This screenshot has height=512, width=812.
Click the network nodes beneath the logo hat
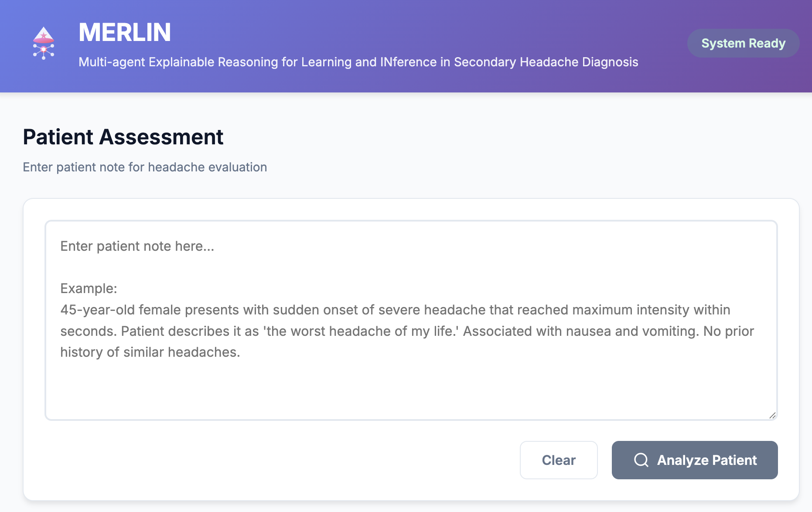[44, 52]
